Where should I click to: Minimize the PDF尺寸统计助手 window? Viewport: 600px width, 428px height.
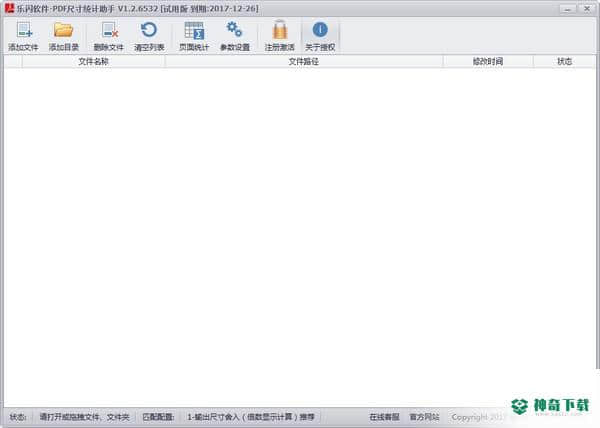[x=568, y=9]
